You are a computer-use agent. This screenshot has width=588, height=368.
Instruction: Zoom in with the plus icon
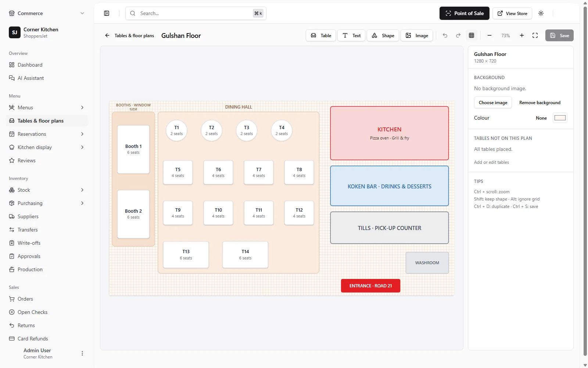click(522, 35)
